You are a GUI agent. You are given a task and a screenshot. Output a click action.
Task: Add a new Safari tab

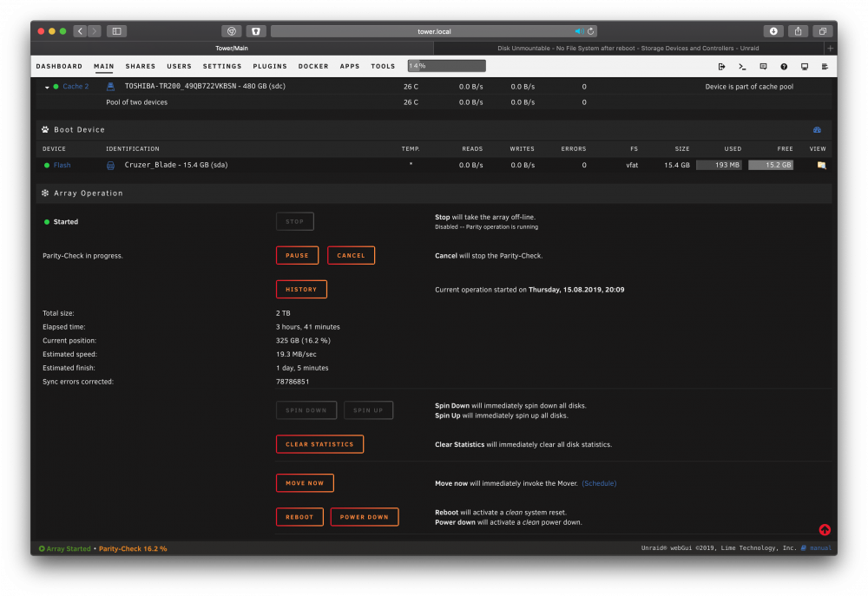click(x=830, y=48)
